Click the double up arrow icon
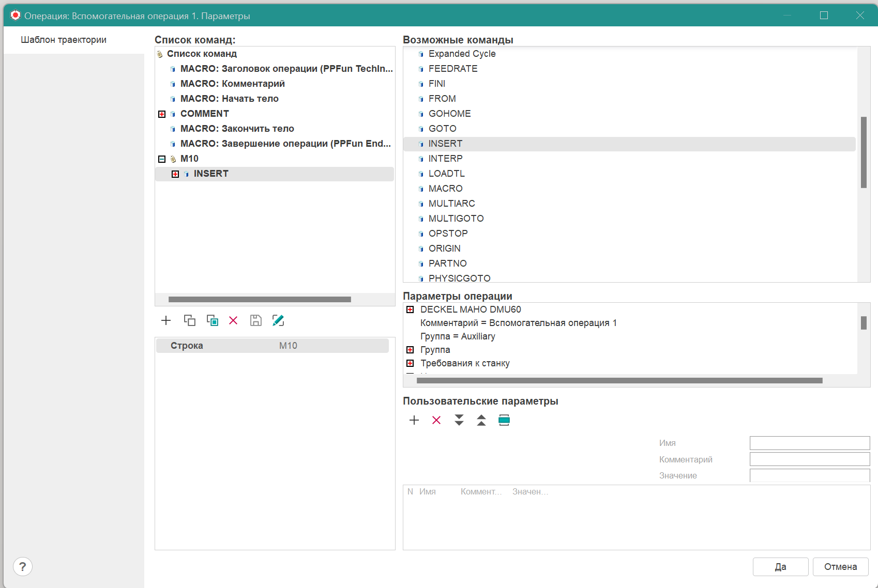This screenshot has width=878, height=588. coord(481,420)
